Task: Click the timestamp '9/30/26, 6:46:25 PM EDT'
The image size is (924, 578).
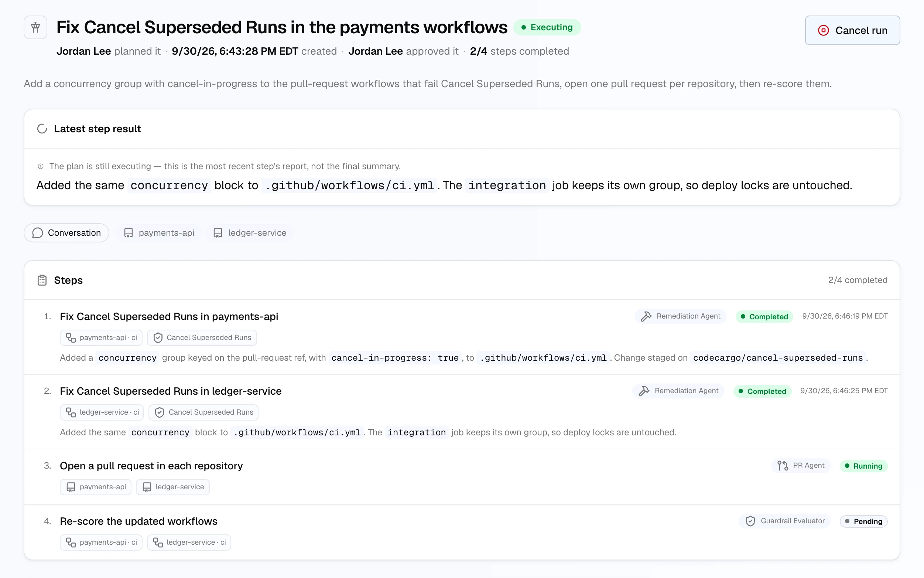Action: point(844,391)
